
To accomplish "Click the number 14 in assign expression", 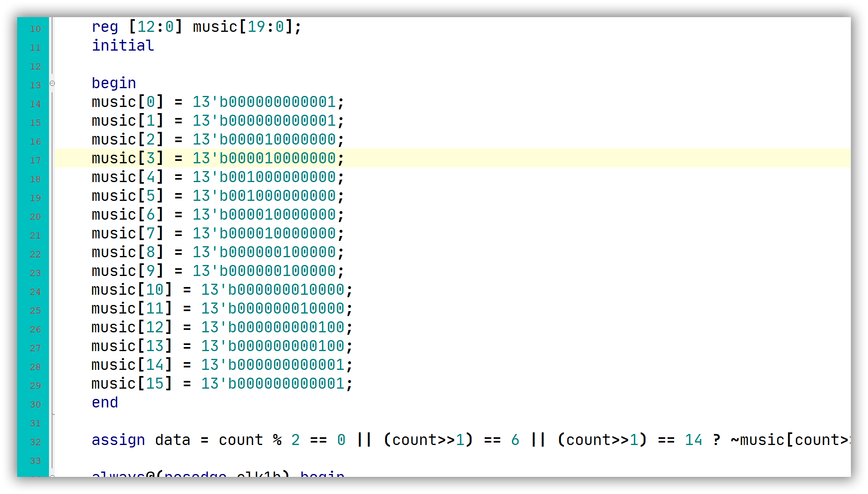I will coord(693,440).
